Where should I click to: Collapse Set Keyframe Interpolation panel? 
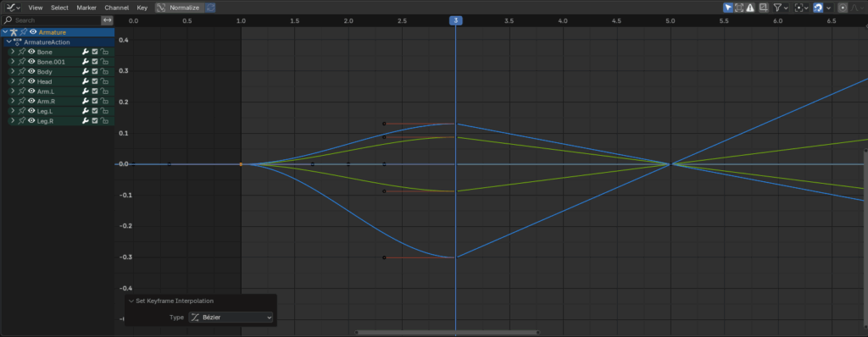click(x=131, y=301)
